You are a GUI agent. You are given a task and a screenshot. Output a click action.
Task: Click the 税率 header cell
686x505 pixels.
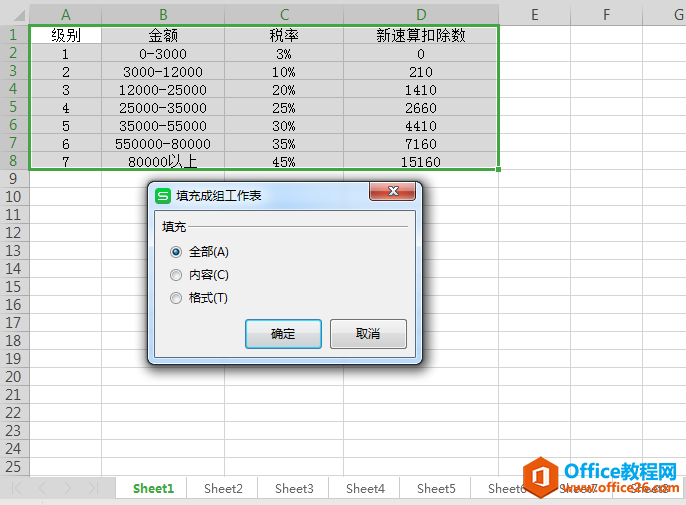coord(284,35)
